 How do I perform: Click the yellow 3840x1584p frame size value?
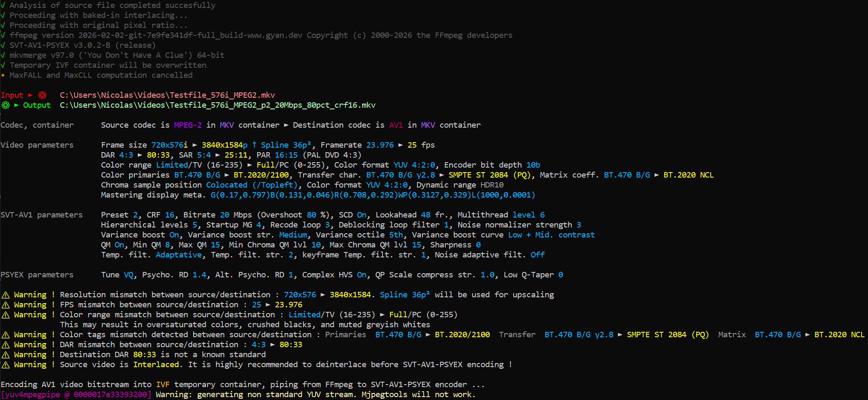tap(224, 145)
